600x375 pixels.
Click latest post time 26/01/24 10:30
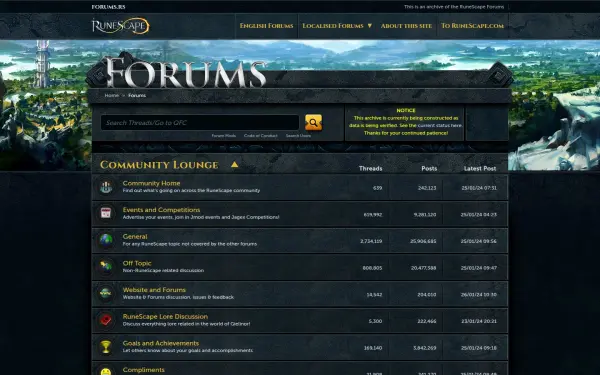click(x=479, y=295)
